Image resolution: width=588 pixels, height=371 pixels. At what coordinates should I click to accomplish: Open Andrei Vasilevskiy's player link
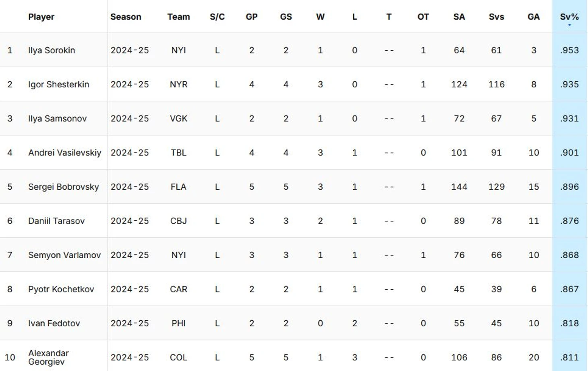(x=64, y=153)
